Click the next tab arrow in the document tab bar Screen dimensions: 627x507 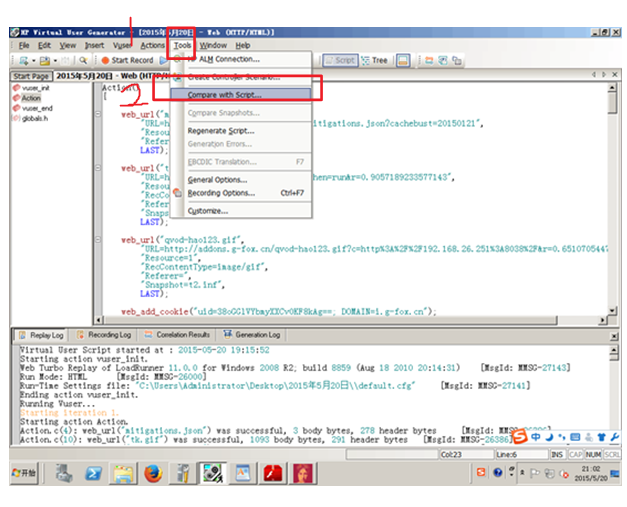(604, 74)
